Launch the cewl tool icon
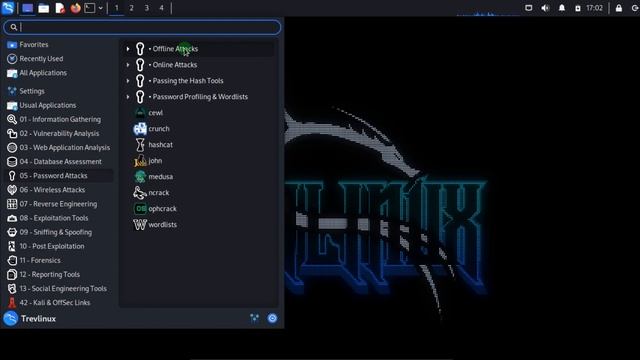Screen dimensions: 640x360 (x=140, y=113)
